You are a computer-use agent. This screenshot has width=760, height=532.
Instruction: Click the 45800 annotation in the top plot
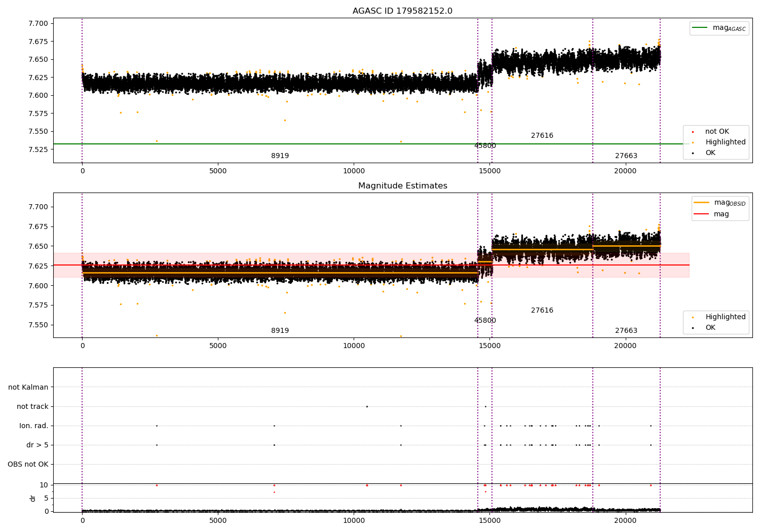click(485, 146)
